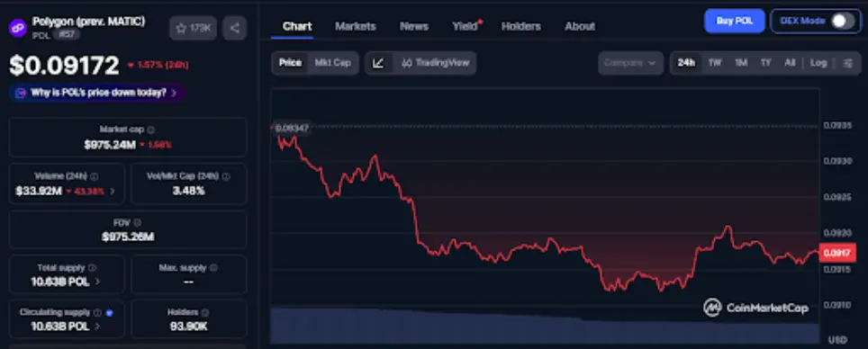Expand Circulating supply 10.63B POL chevron
868x349 pixels.
(x=97, y=327)
